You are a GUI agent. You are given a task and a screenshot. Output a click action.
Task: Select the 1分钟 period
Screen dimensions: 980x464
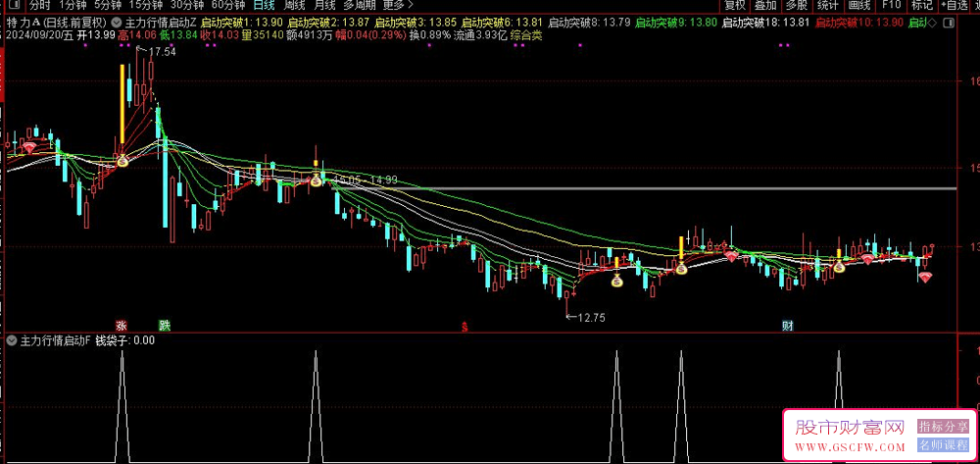click(72, 5)
